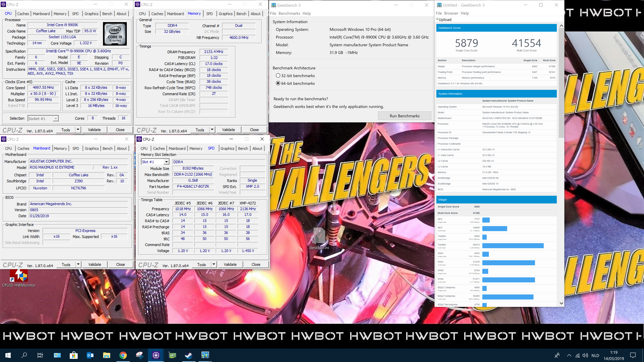Click the Core Speed value 4997.55 MHz
Image resolution: width=644 pixels, height=362 pixels.
(x=43, y=87)
